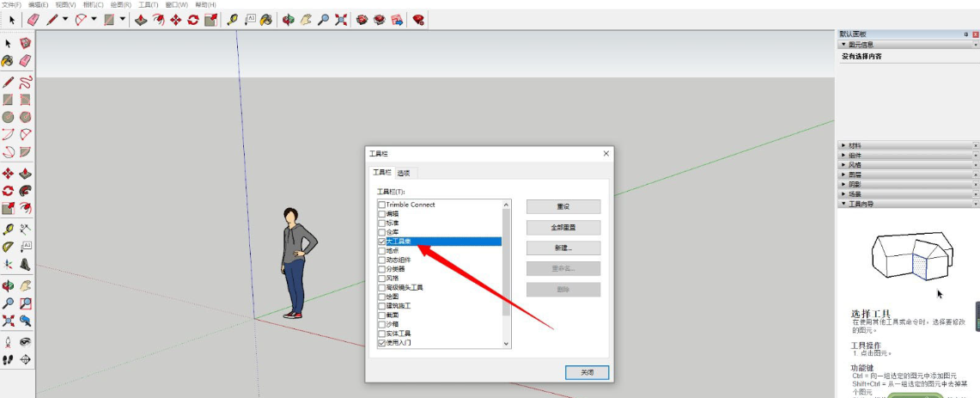Uncheck the 大工具集 toolbar checkbox
Viewport: 980px width, 398px height.
[x=382, y=242]
